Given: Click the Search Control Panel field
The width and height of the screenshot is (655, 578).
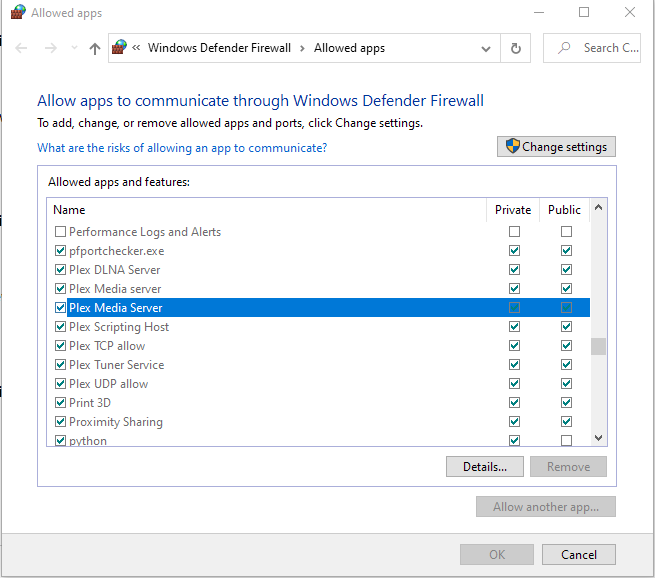Looking at the screenshot, I should (x=592, y=48).
